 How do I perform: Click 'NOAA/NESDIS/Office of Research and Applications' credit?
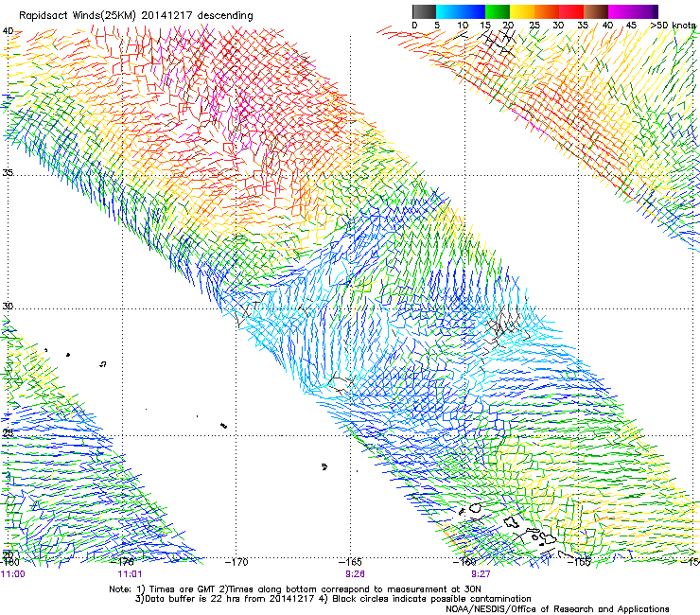pyautogui.click(x=557, y=609)
